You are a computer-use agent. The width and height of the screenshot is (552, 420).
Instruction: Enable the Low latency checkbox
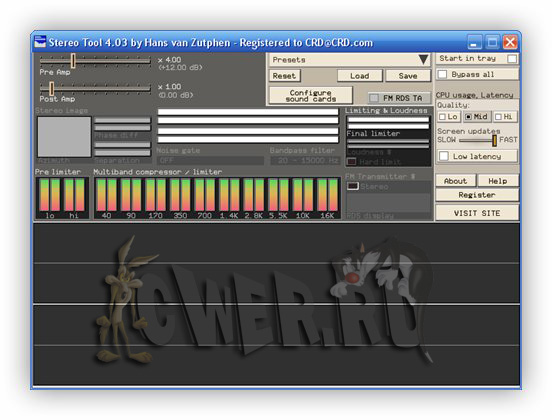coord(444,156)
